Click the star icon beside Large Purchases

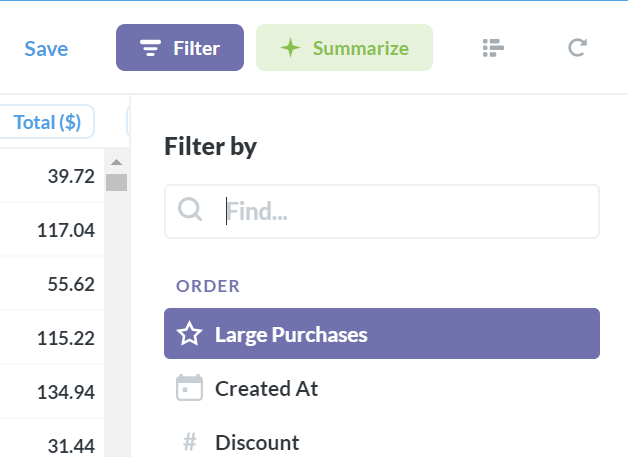coord(189,334)
